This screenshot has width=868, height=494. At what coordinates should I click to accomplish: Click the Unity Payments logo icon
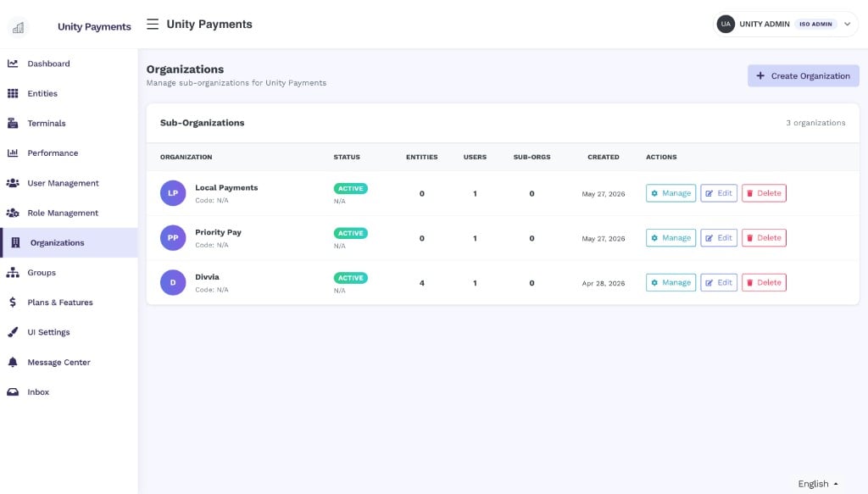point(19,27)
